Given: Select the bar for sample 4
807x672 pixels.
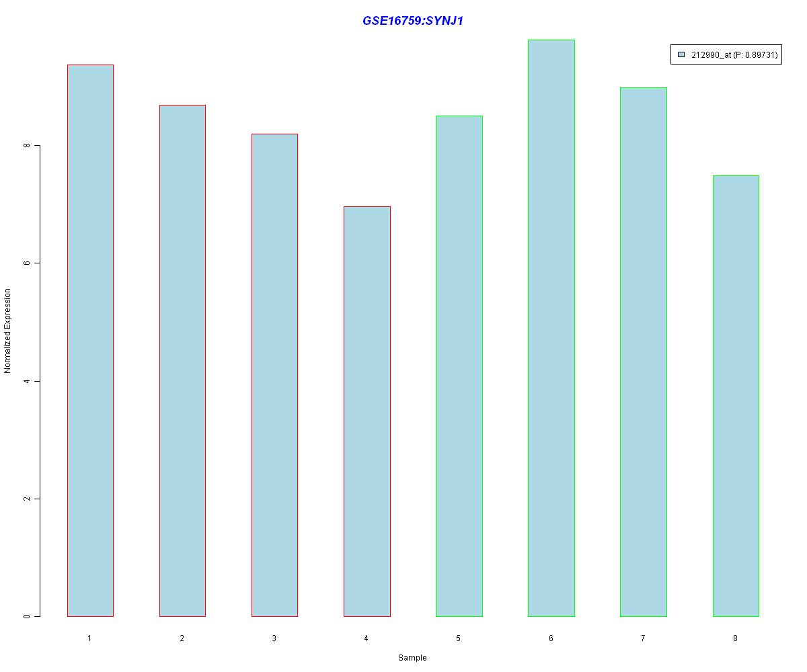Looking at the screenshot, I should (367, 411).
